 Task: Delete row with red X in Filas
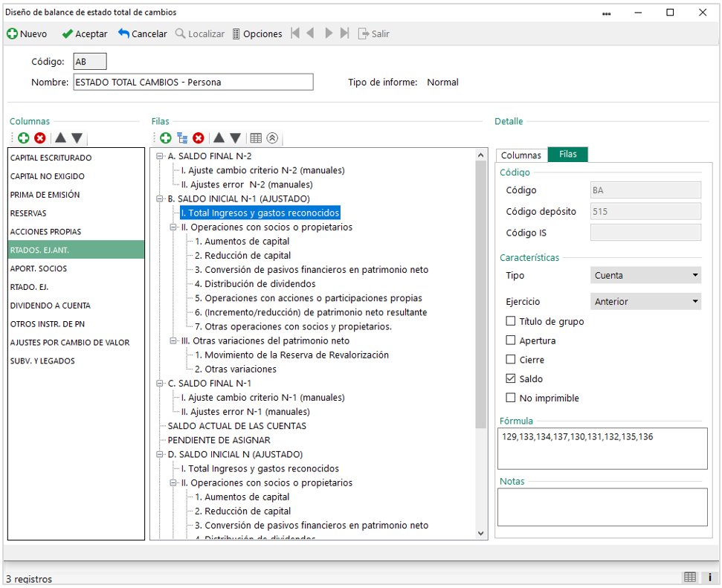click(x=199, y=138)
